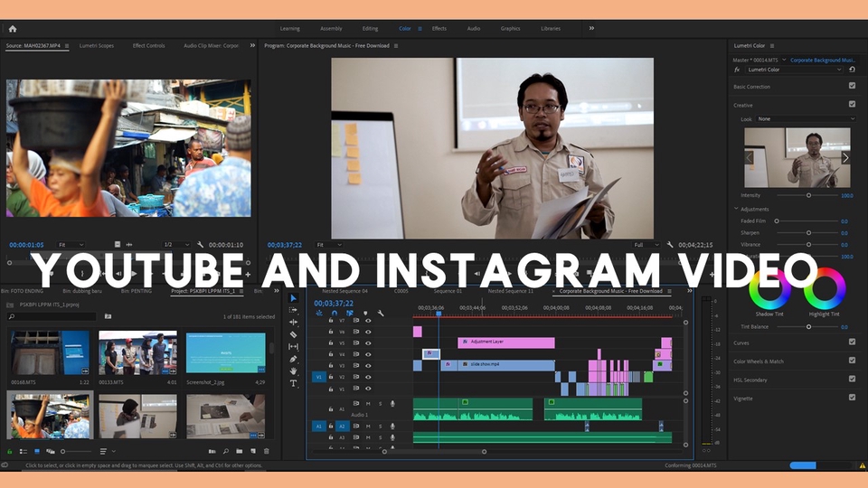Open Program monitor Full resolution dropdown
The width and height of the screenshot is (868, 488).
click(x=646, y=245)
